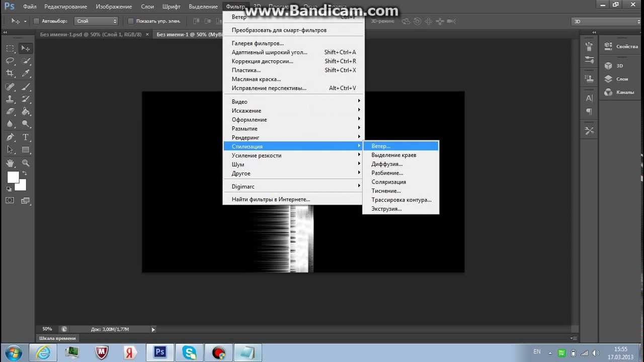Select the Path Selection tool
This screenshot has width=644, height=362.
[x=10, y=150]
